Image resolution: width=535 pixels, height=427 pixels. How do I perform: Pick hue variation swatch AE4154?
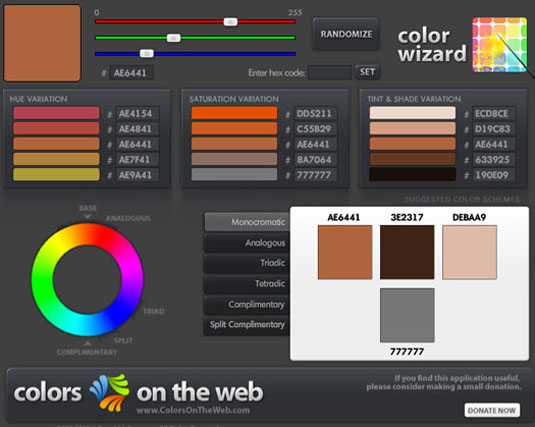56,113
